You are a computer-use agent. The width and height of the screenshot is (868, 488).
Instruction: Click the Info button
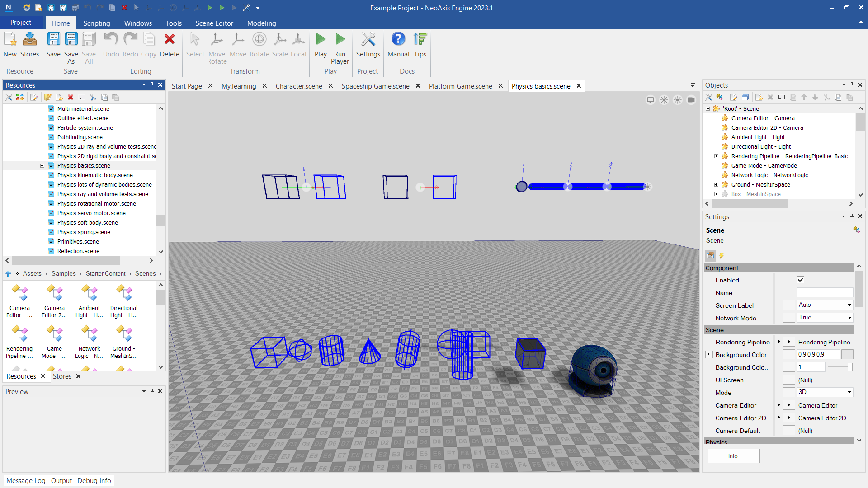click(x=733, y=456)
